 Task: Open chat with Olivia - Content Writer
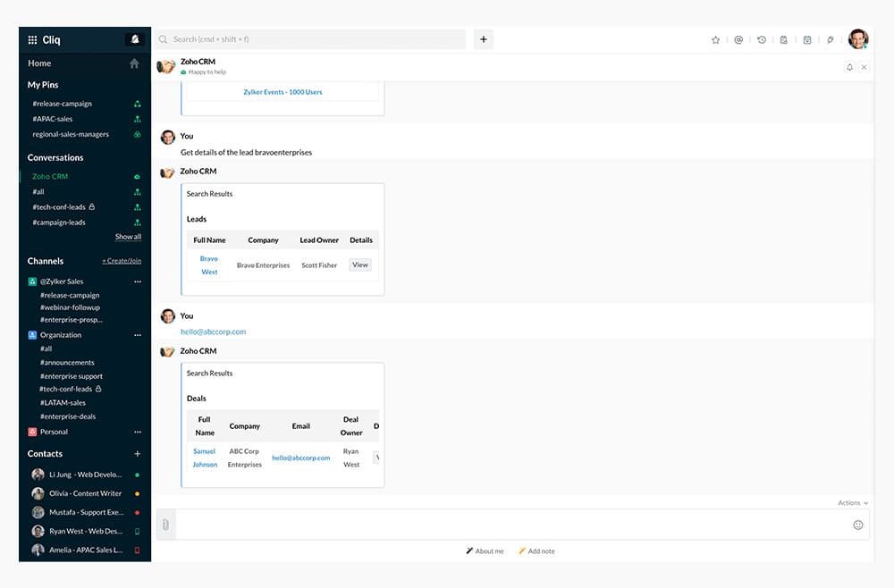[85, 493]
